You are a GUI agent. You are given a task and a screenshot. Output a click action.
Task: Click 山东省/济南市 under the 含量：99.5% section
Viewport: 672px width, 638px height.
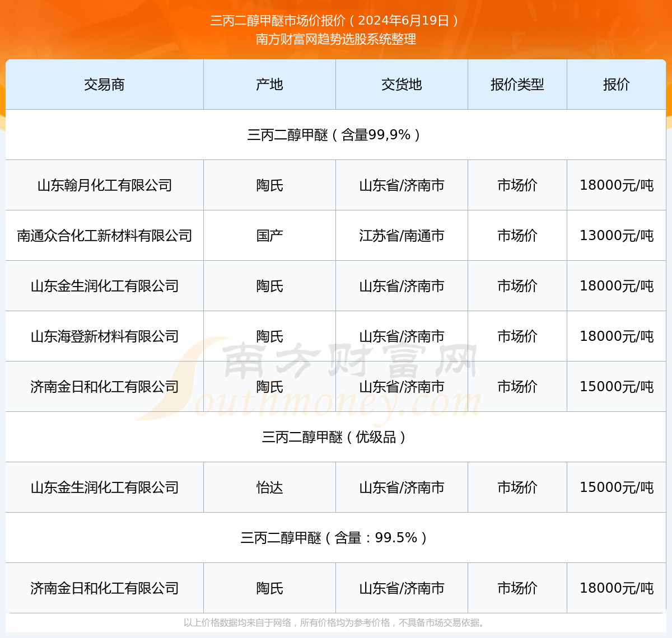[402, 588]
